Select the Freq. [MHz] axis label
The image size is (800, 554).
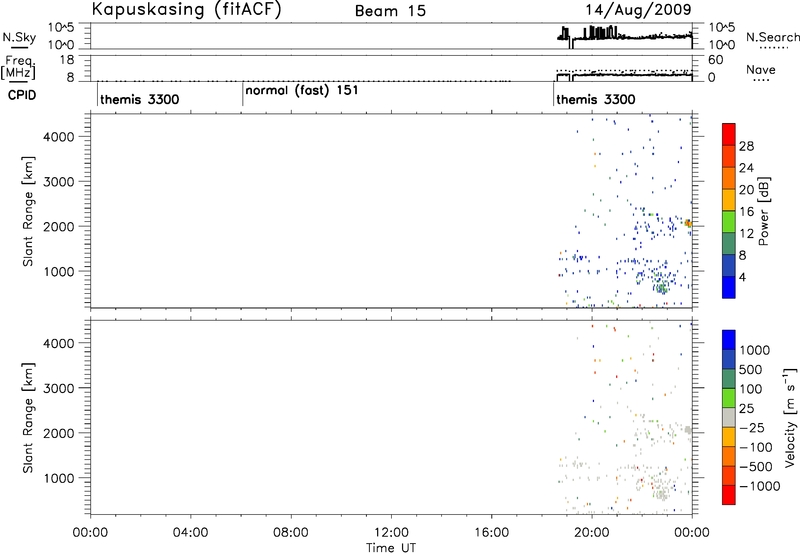pyautogui.click(x=18, y=68)
